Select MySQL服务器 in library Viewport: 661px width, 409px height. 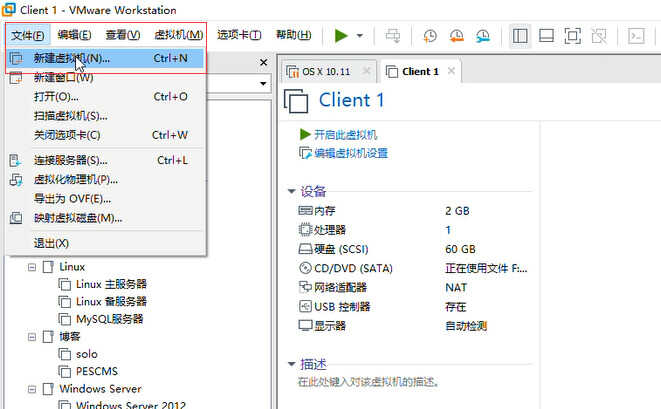(110, 319)
